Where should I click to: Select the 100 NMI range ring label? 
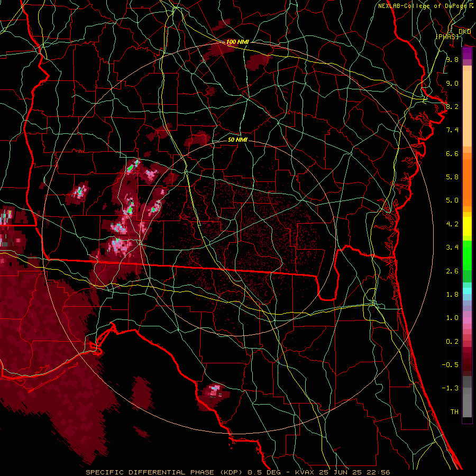tap(237, 42)
